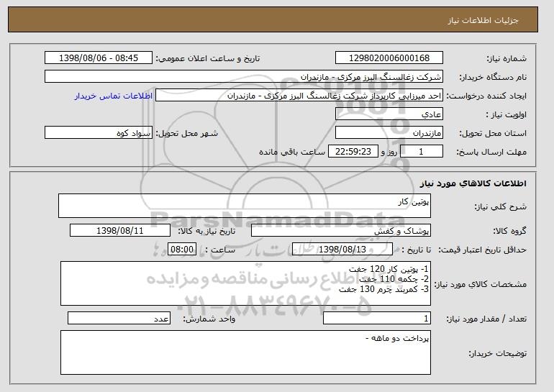Viewport: 554px width, 392px height.
Task: Click the label شماره نیاز
Action: (x=507, y=58)
